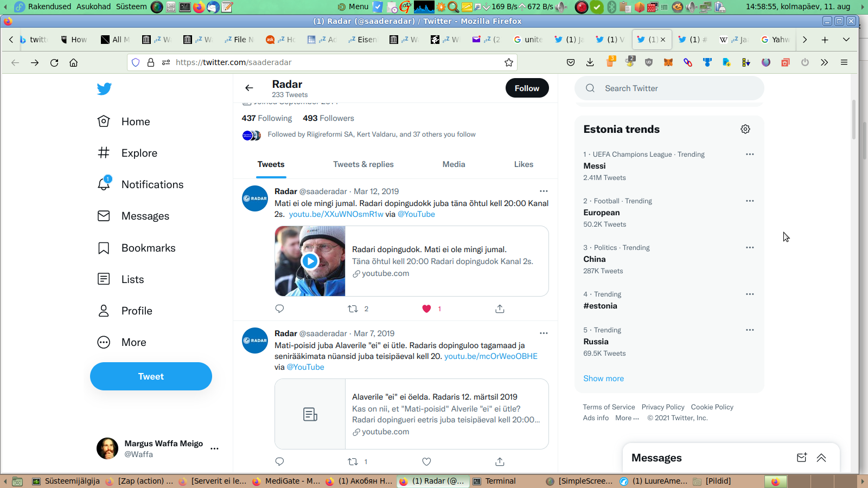Open the More options in sidebar

point(122,342)
